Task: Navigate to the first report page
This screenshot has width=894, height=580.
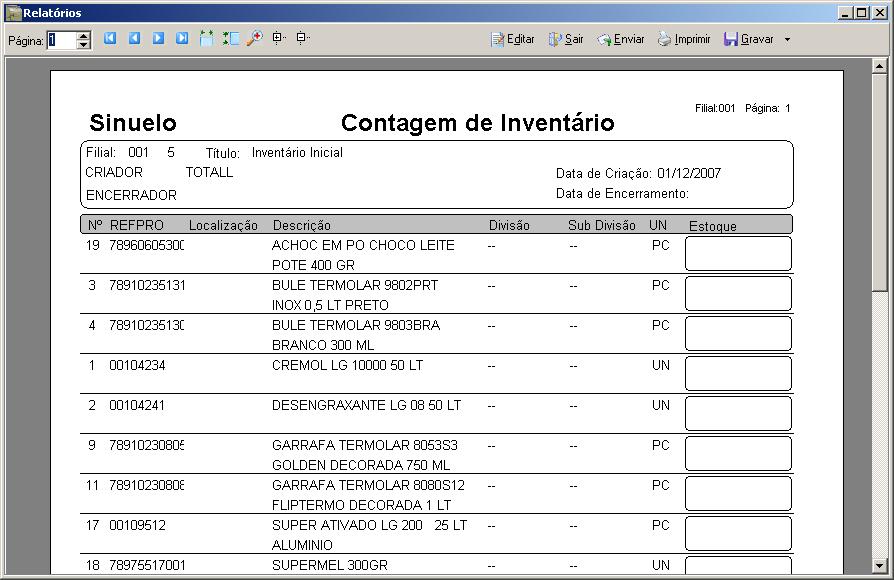Action: click(110, 38)
